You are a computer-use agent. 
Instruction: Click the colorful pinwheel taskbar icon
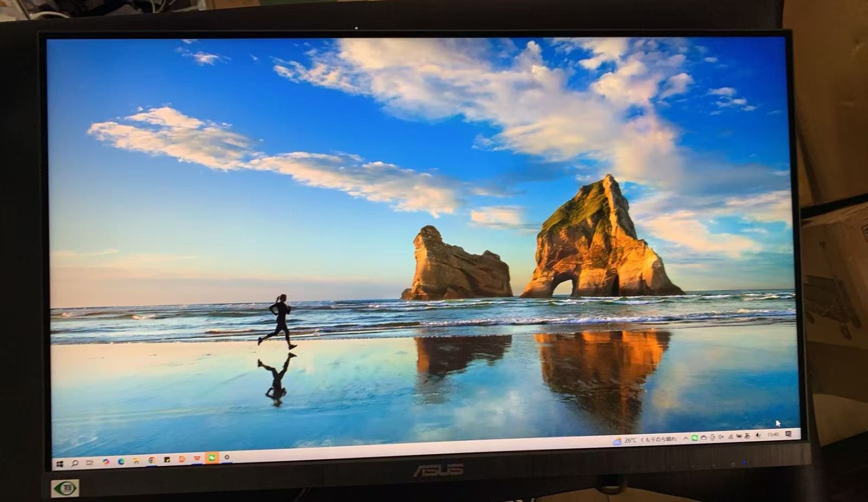[x=106, y=462]
